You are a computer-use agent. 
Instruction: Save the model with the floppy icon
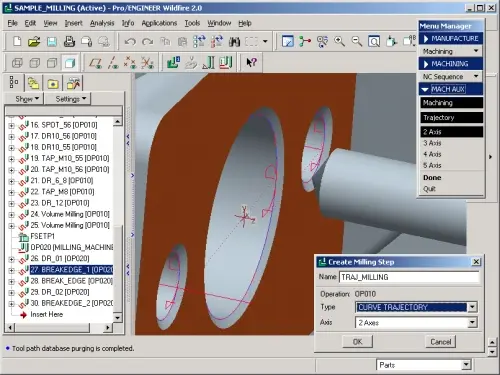pos(52,42)
